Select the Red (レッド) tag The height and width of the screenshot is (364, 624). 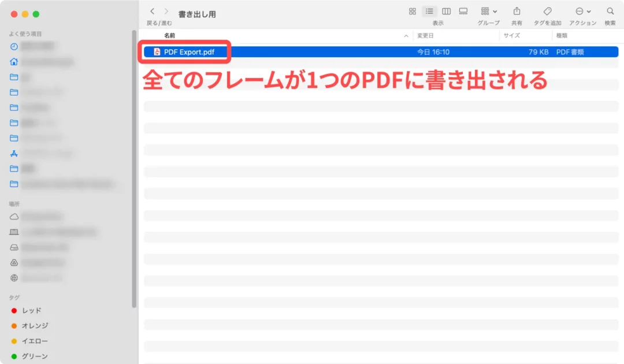(31, 311)
